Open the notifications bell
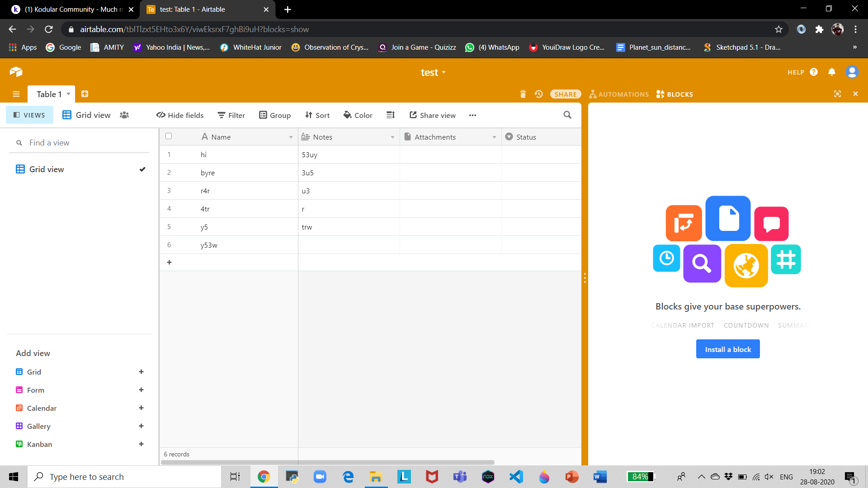The image size is (868, 488). (x=831, y=72)
